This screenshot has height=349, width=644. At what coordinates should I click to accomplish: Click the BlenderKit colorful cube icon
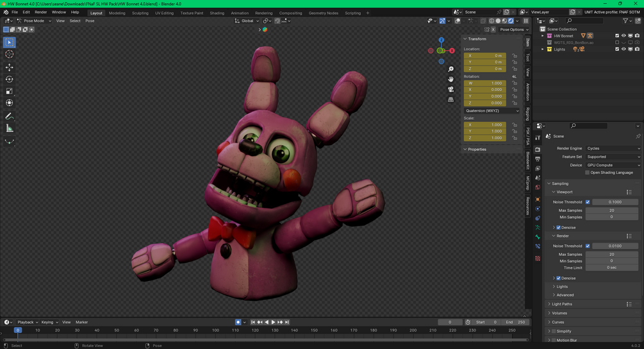pyautogui.click(x=265, y=30)
